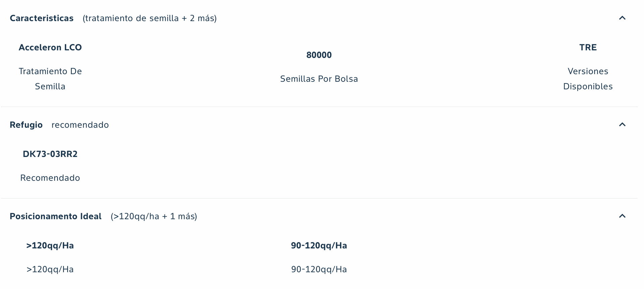
Task: Select the bold >120qq/Ha positioning value
Action: [50, 245]
